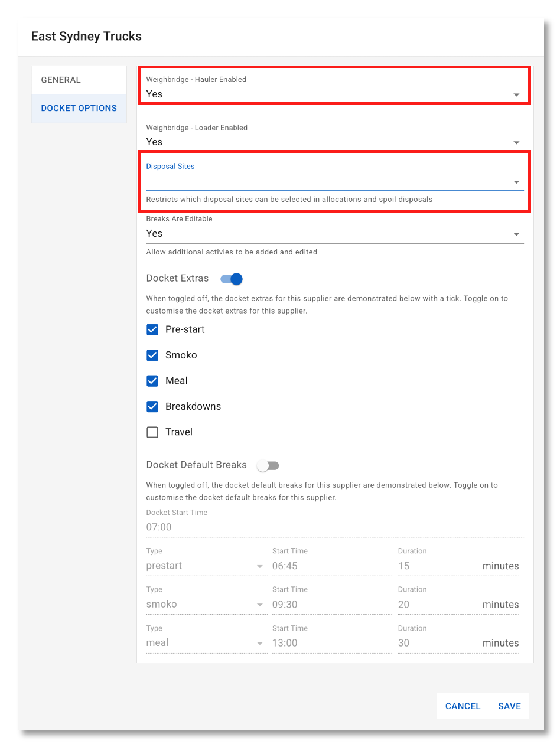This screenshot has width=560, height=744.
Task: Uncheck the Breakdowns checkbox
Action: pyautogui.click(x=152, y=407)
